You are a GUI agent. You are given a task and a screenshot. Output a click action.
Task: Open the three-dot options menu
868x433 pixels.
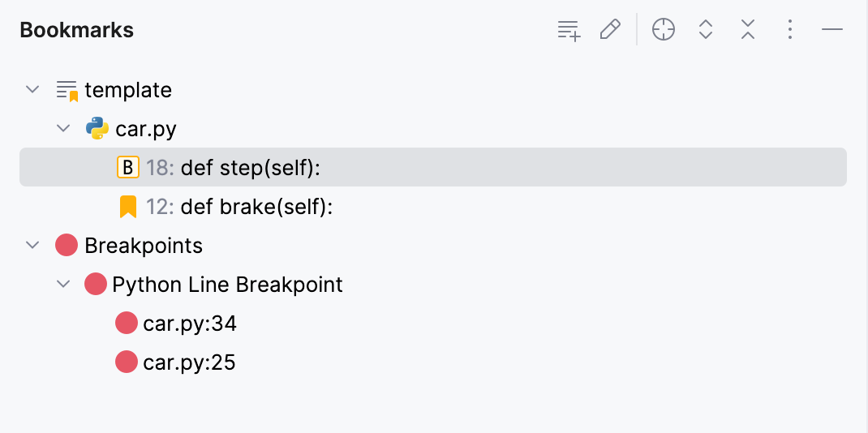tap(789, 31)
